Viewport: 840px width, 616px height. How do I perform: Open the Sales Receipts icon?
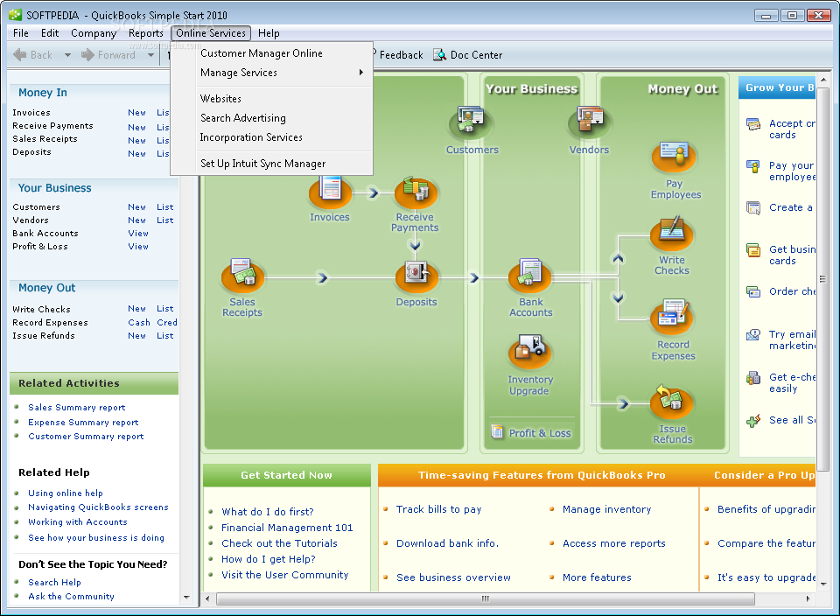pos(242,276)
